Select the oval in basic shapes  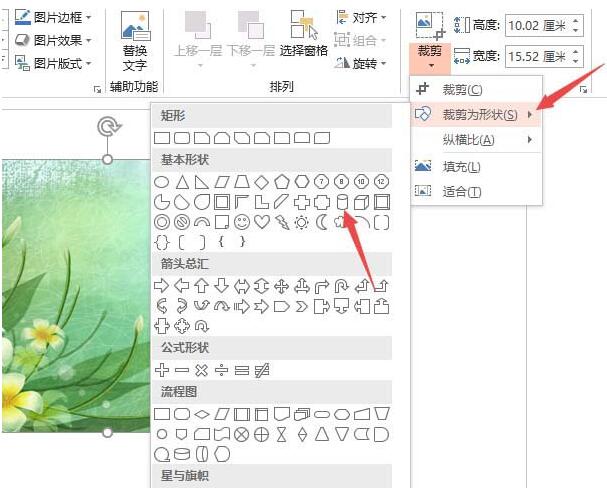pyautogui.click(x=161, y=182)
